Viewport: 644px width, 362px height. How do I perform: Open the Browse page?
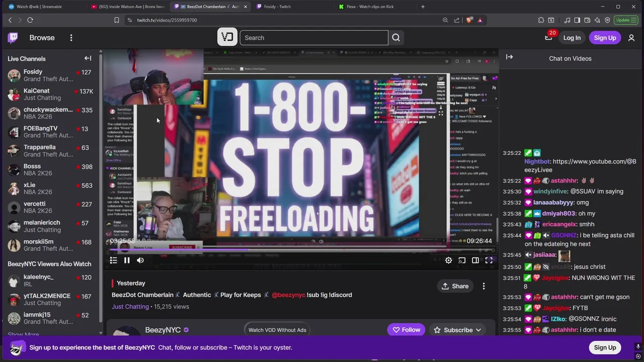point(42,38)
